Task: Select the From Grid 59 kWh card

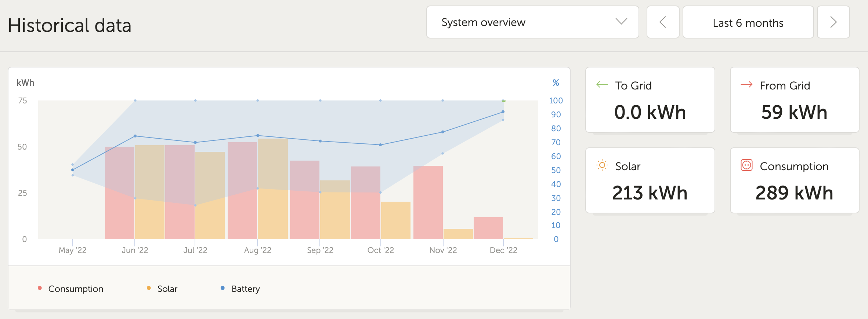Action: tap(795, 100)
